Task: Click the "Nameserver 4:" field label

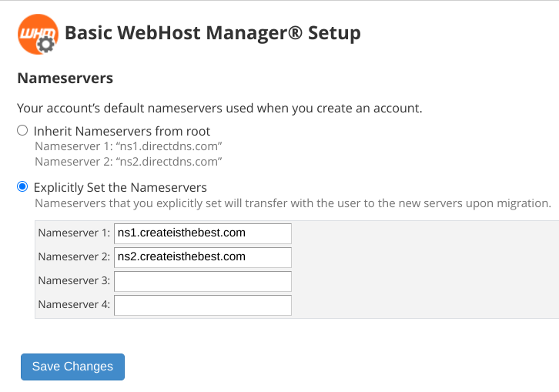Action: (74, 304)
